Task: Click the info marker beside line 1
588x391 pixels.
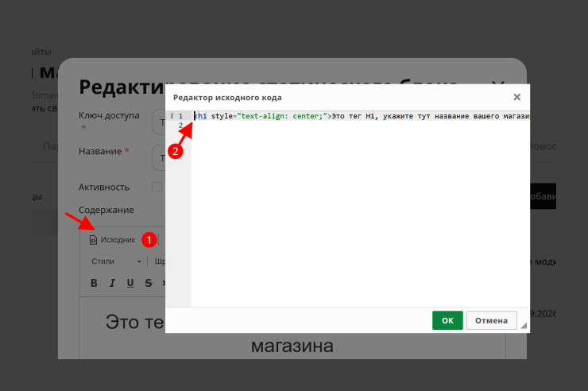Action: (x=172, y=116)
